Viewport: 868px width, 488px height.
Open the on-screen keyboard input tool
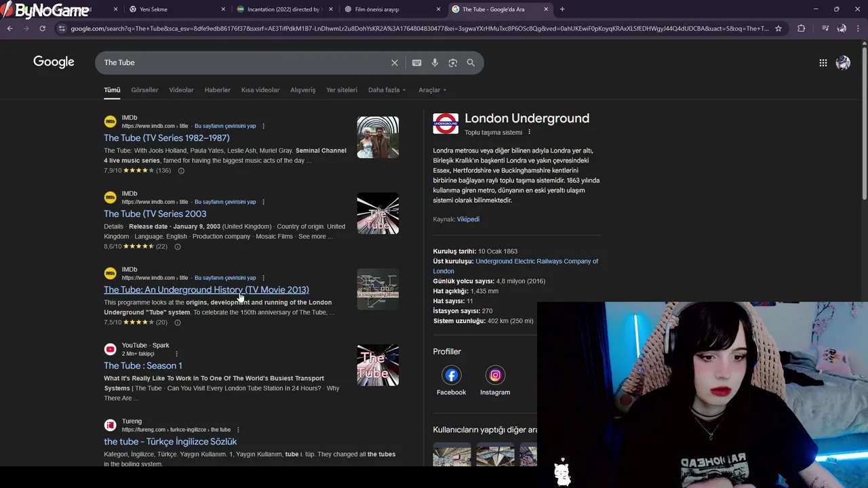coord(417,62)
